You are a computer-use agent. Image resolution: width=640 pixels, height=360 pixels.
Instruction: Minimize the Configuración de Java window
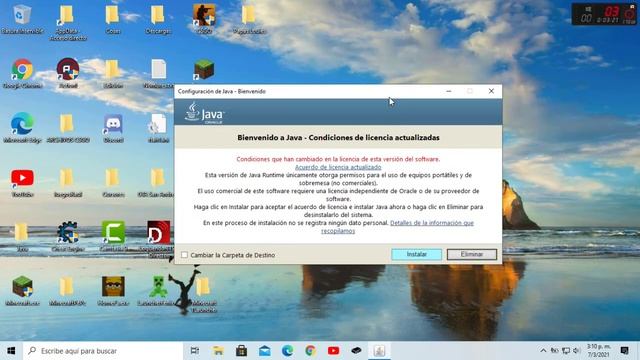449,91
